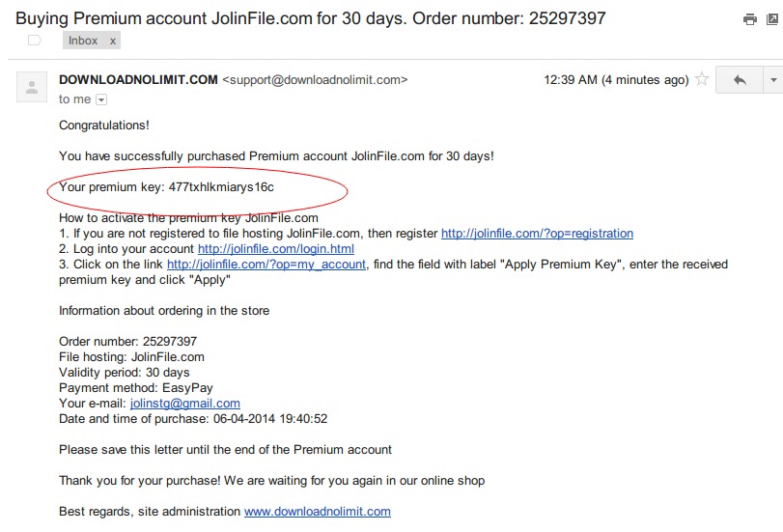The width and height of the screenshot is (783, 532).
Task: Open the email in a new window
Action: (x=774, y=19)
